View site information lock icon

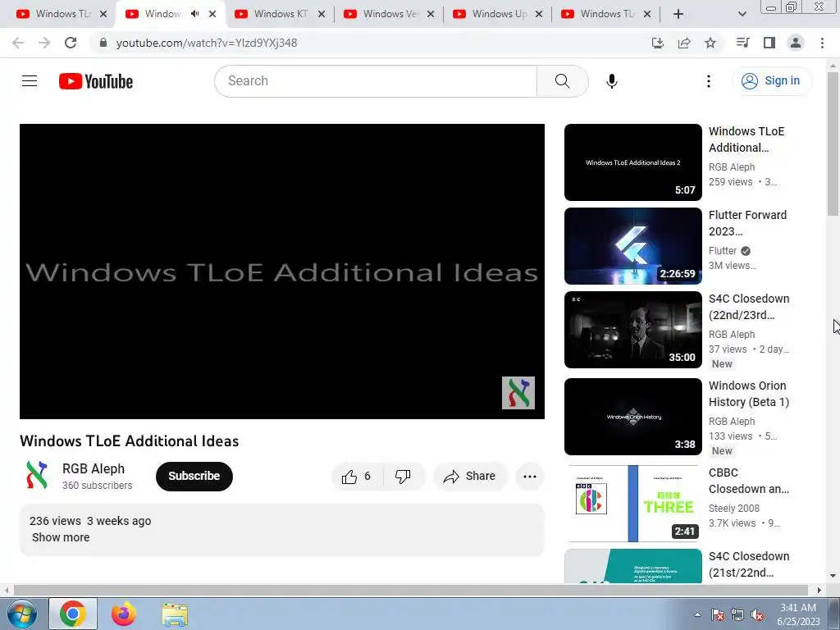[103, 43]
